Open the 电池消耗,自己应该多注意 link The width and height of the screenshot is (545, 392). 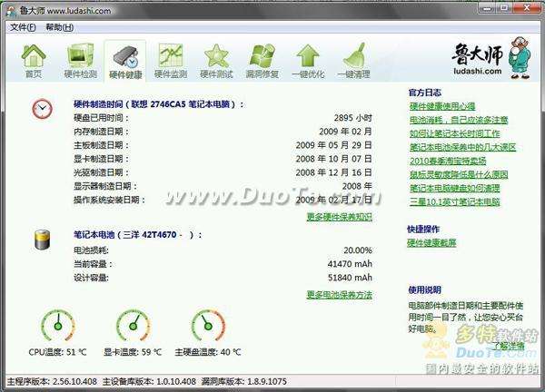click(459, 120)
